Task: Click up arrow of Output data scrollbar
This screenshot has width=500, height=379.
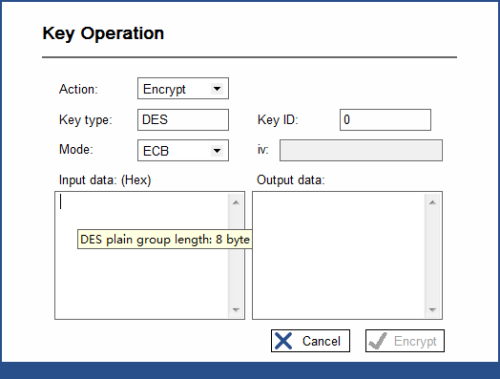Action: tap(433, 202)
